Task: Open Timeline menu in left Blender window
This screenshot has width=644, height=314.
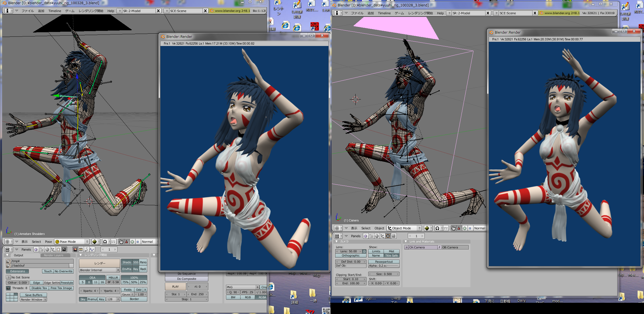Action: click(x=55, y=11)
